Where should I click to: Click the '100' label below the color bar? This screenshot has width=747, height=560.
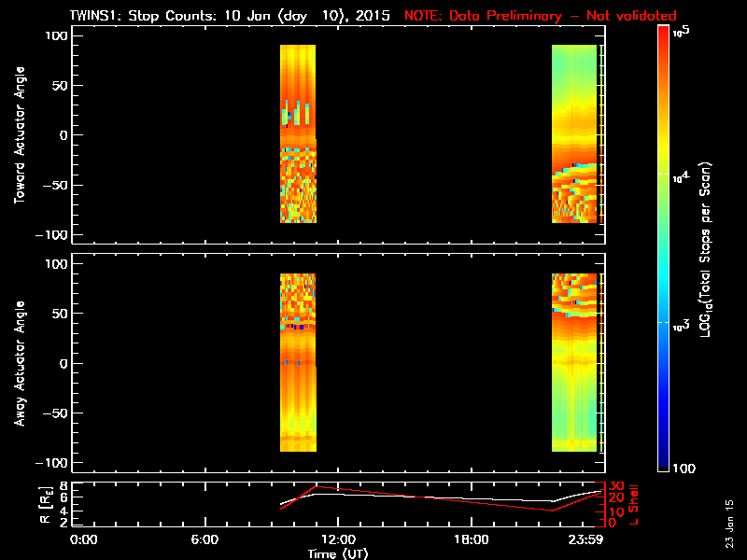pos(684,469)
